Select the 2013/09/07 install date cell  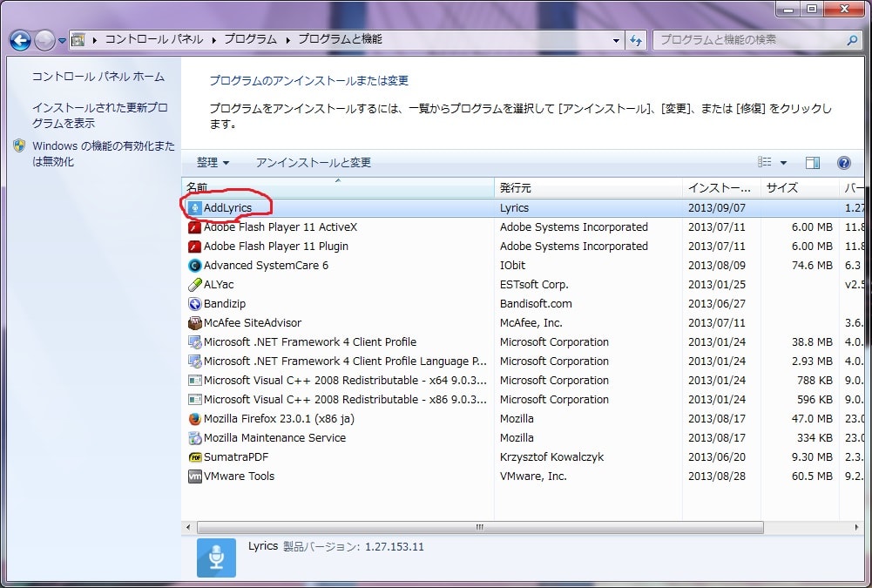(716, 208)
